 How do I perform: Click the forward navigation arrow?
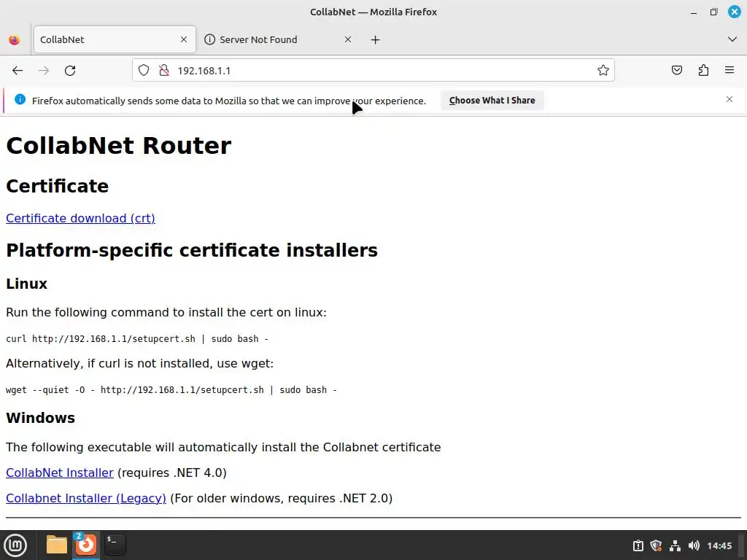[44, 71]
